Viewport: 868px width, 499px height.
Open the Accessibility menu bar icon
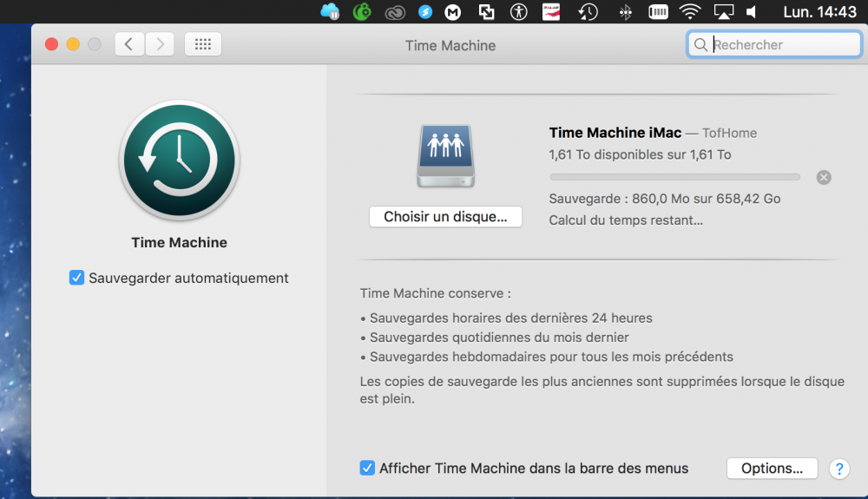click(519, 12)
